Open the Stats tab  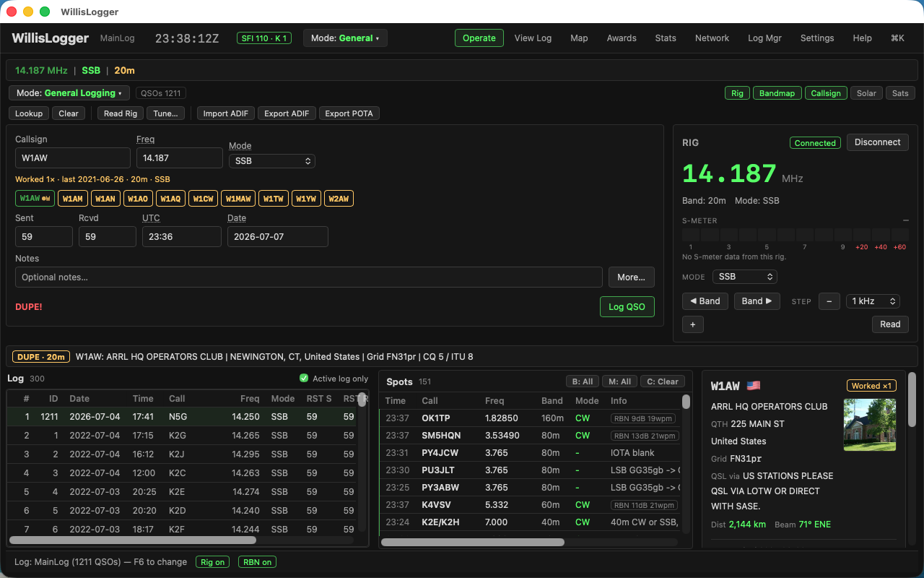[666, 38]
